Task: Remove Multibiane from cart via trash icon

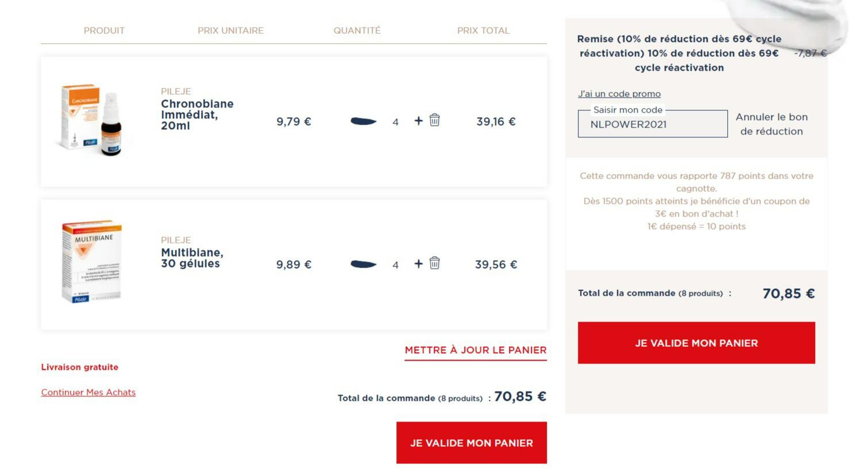Action: pyautogui.click(x=435, y=263)
